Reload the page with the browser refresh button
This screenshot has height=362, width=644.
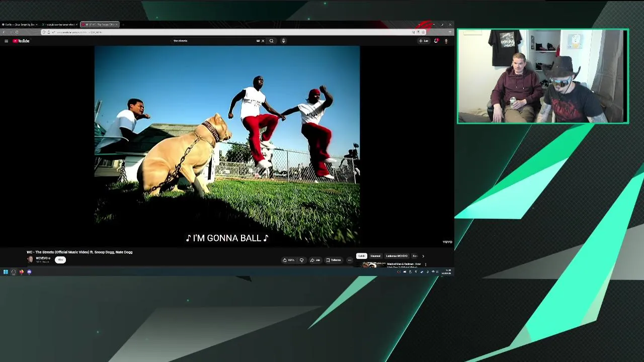coord(17,32)
